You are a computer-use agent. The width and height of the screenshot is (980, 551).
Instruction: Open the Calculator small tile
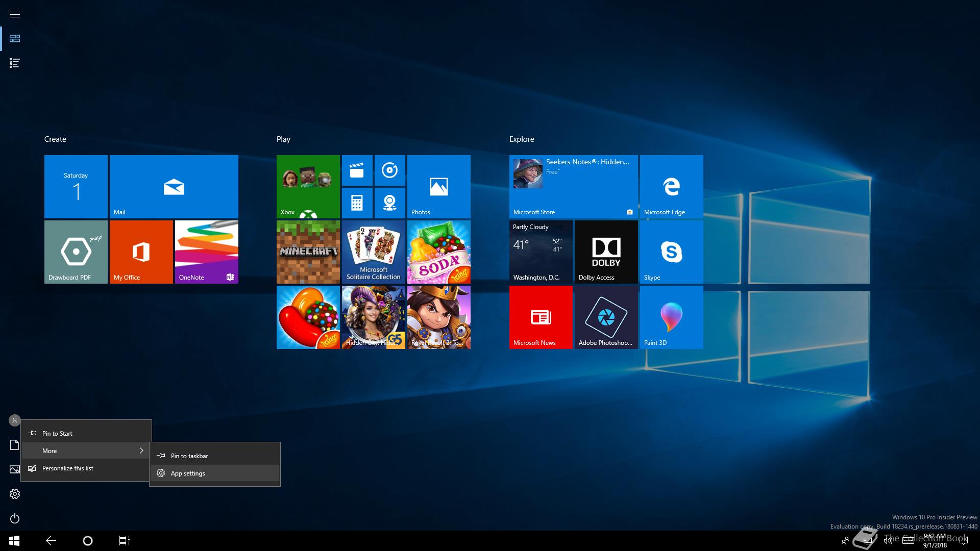pyautogui.click(x=357, y=203)
